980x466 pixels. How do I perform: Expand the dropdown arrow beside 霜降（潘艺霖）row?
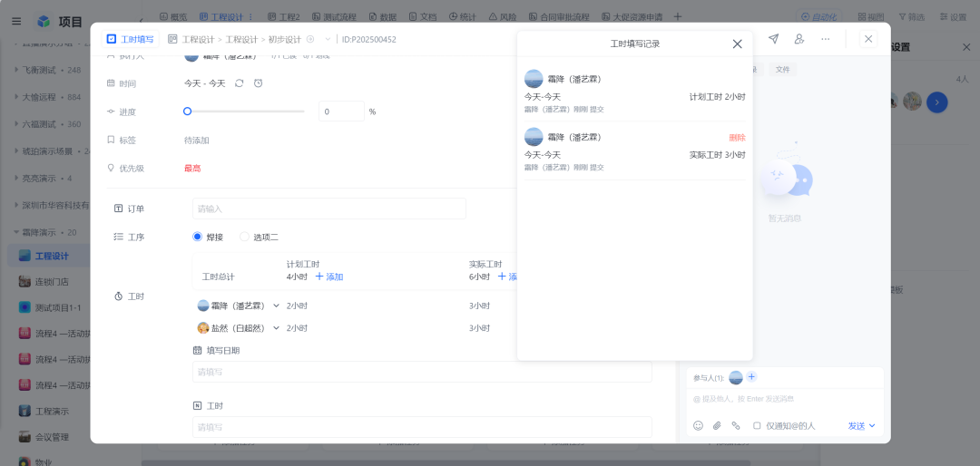(276, 306)
